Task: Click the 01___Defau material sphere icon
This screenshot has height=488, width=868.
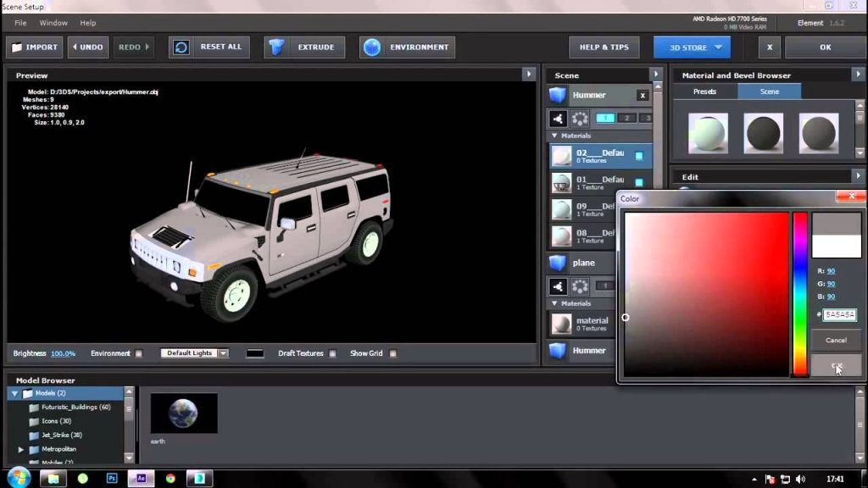Action: [x=561, y=183]
